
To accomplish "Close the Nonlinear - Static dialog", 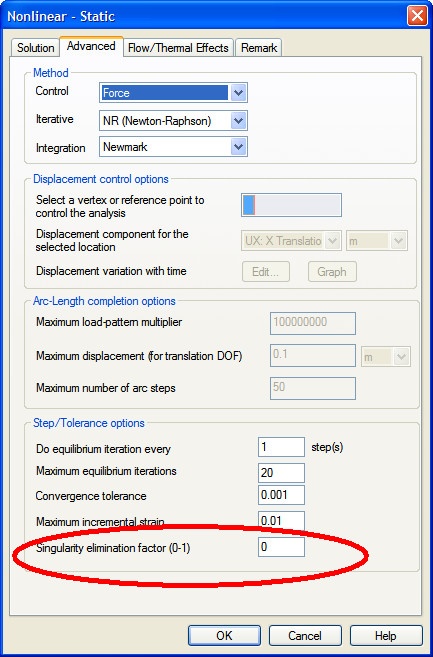I will 417,16.
